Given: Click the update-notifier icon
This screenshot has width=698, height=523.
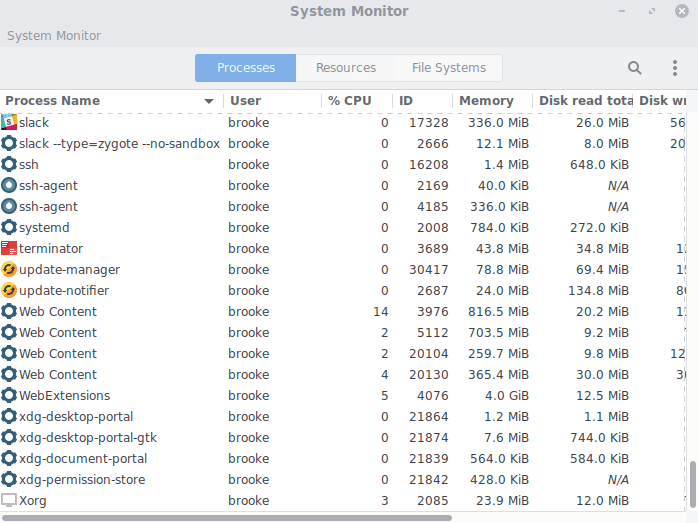Looking at the screenshot, I should [x=9, y=290].
